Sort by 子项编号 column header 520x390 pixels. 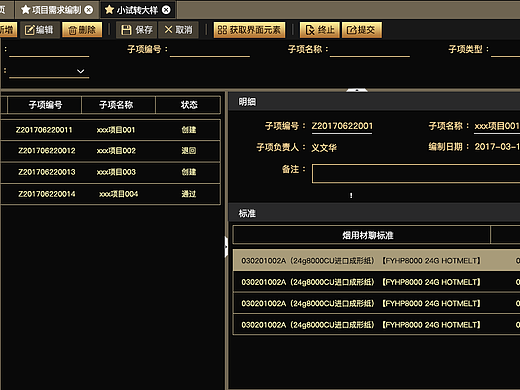click(45, 105)
